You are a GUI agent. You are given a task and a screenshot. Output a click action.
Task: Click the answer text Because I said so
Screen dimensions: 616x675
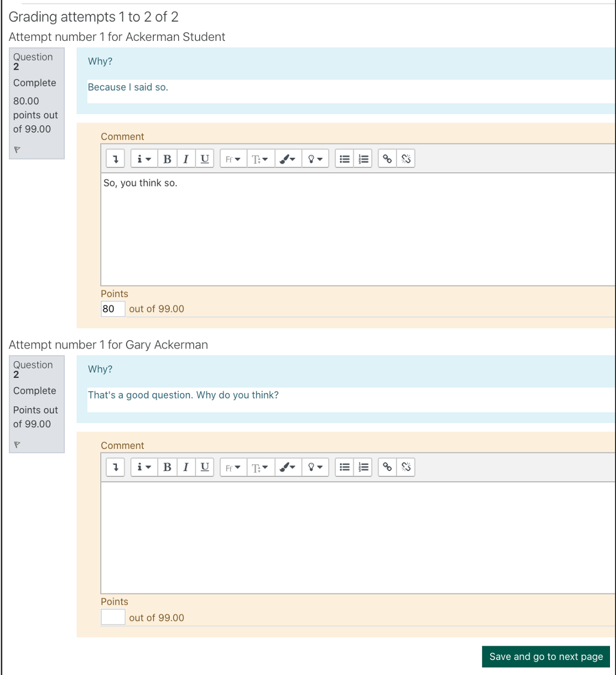(128, 87)
